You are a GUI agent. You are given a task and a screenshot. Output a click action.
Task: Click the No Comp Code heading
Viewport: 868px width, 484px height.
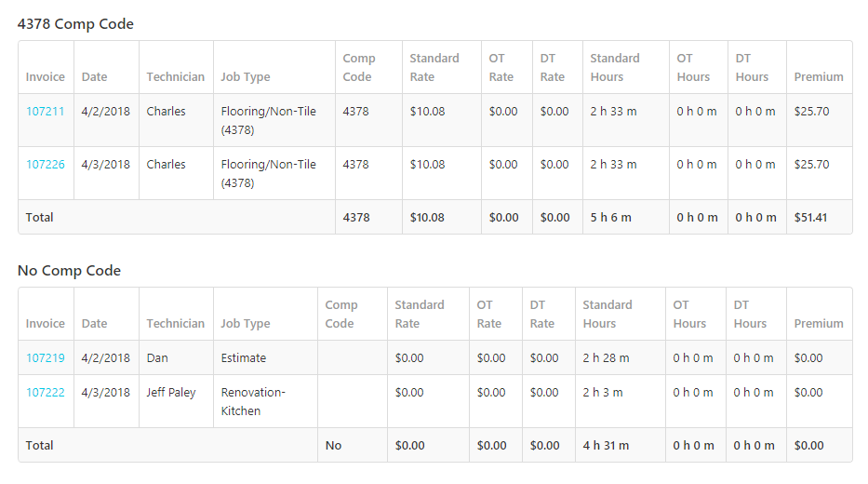[69, 270]
